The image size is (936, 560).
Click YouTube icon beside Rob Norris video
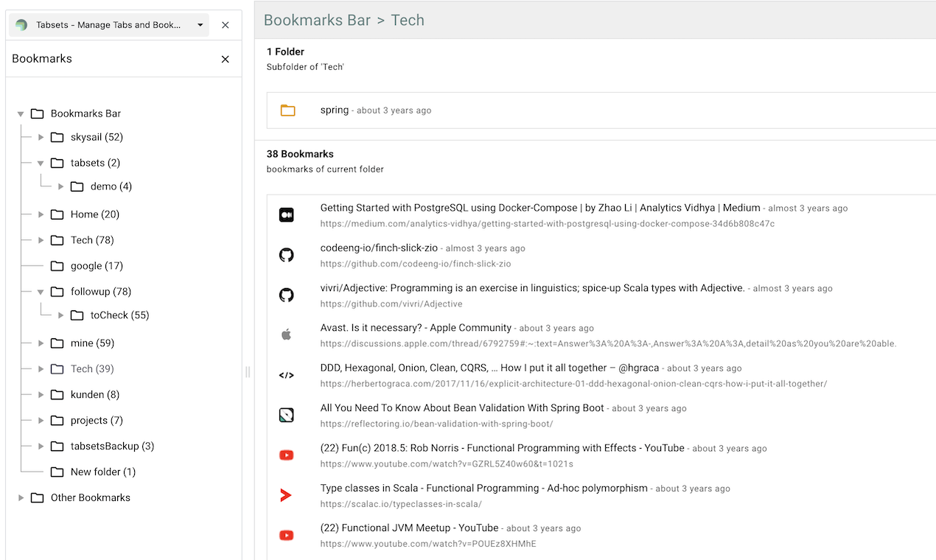click(x=287, y=455)
